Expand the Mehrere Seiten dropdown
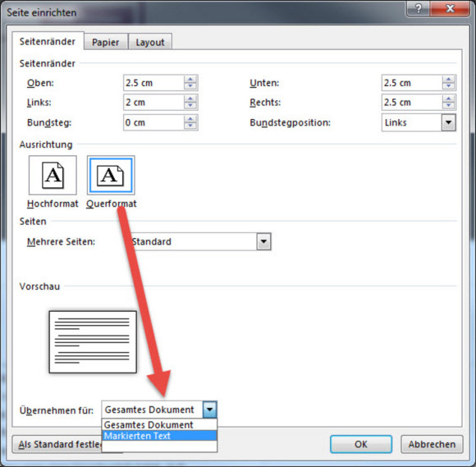The height and width of the screenshot is (467, 476). 263,241
